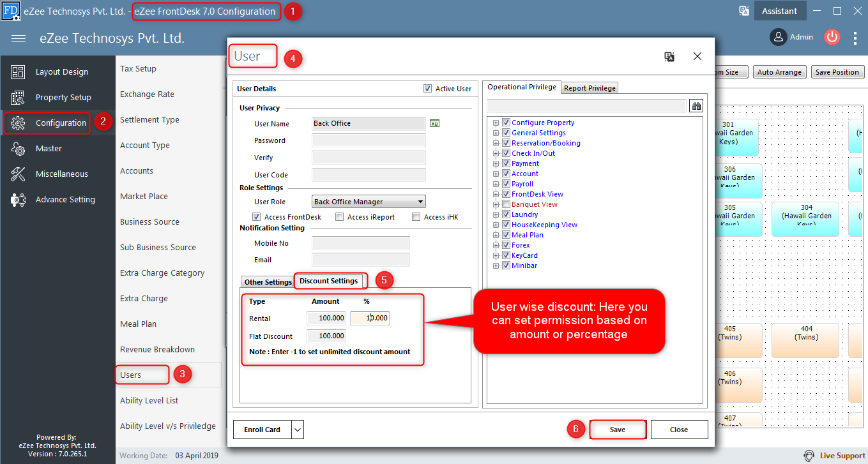Screen dimensions: 868x464
Task: Open the hamburger menu icon
Action: pyautogui.click(x=19, y=38)
